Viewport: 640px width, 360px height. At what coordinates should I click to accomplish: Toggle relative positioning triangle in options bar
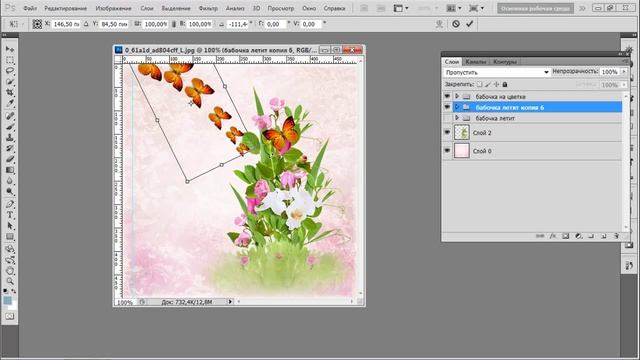[86, 24]
